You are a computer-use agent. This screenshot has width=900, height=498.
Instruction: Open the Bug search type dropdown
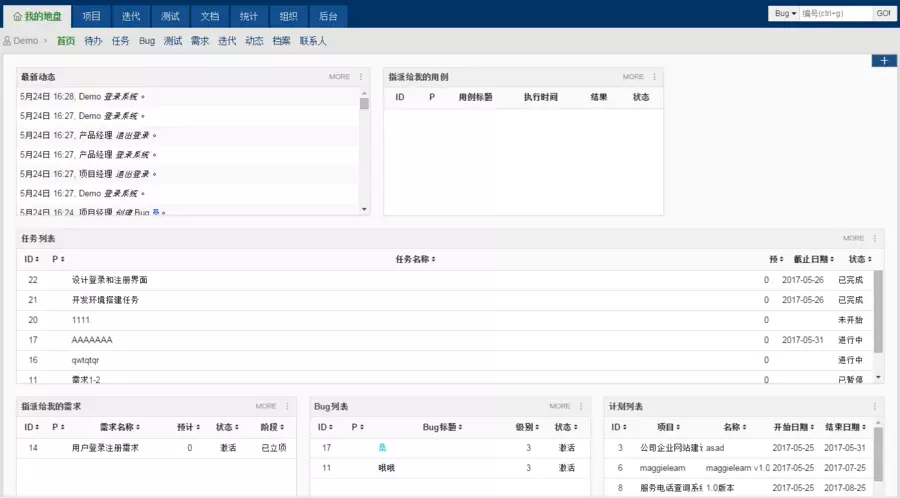pyautogui.click(x=785, y=14)
